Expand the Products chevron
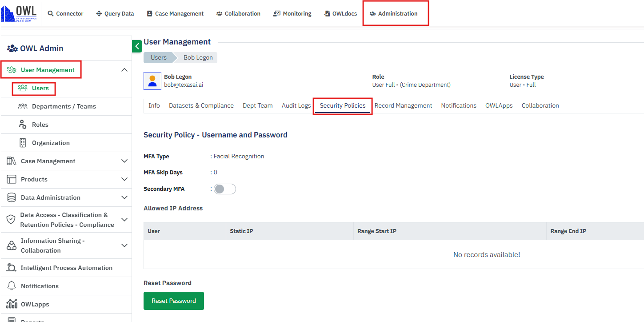Screen dimensions: 644x322 [x=124, y=179]
